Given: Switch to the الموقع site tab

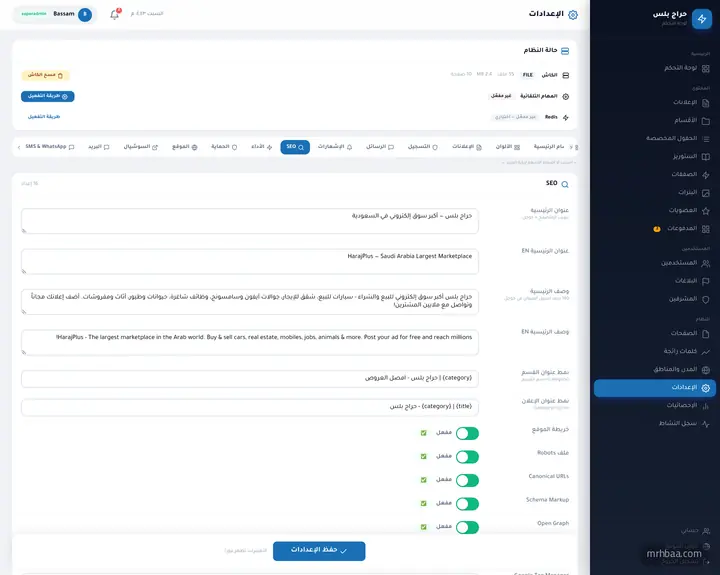Looking at the screenshot, I should pos(185,147).
